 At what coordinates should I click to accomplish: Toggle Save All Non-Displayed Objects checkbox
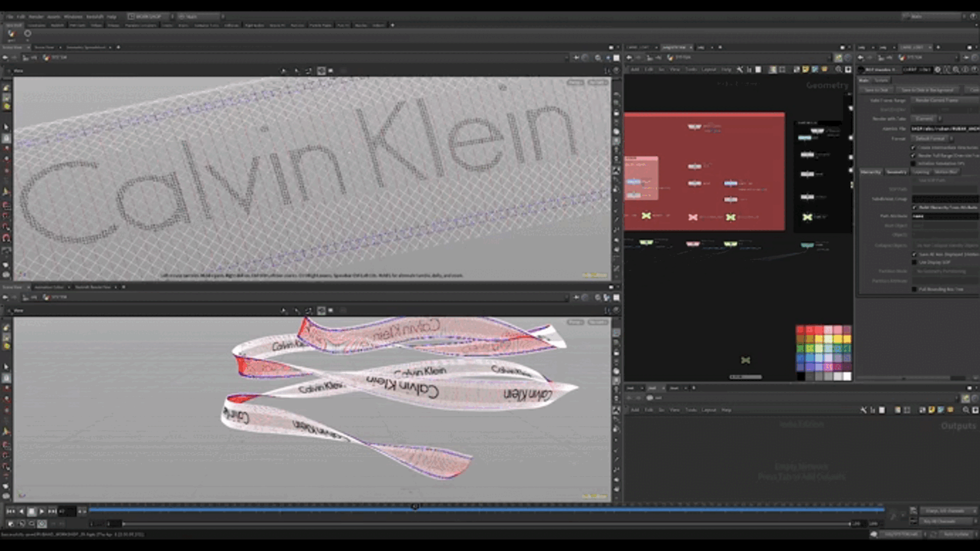pos(915,254)
